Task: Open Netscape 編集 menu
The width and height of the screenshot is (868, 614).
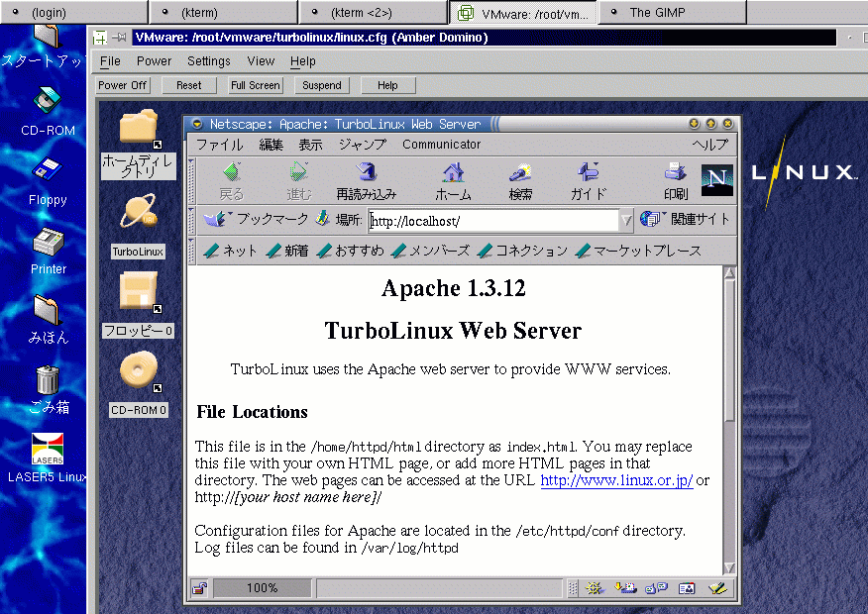Action: [271, 145]
